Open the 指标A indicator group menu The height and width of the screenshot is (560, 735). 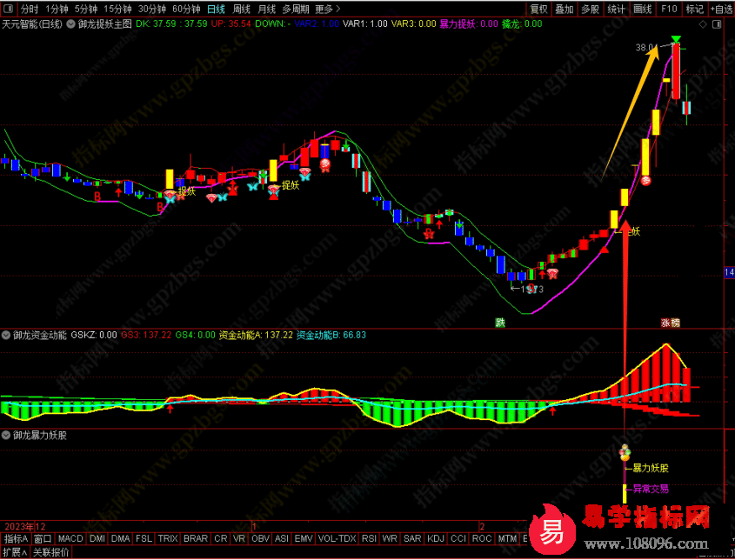[x=16, y=539]
